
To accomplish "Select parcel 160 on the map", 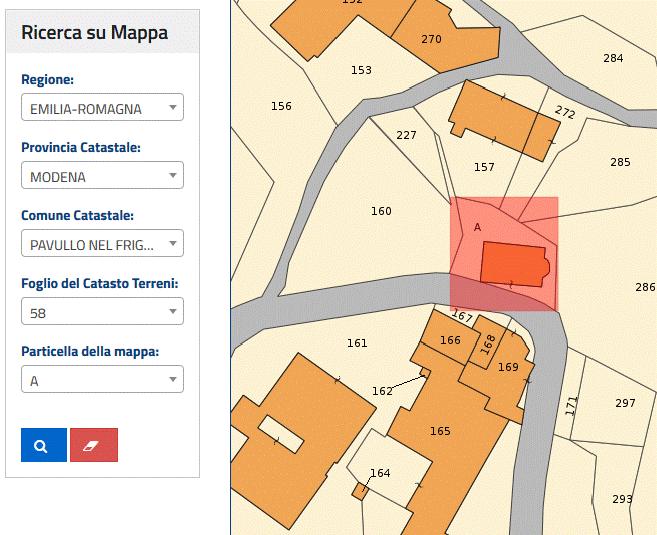I will (x=381, y=211).
